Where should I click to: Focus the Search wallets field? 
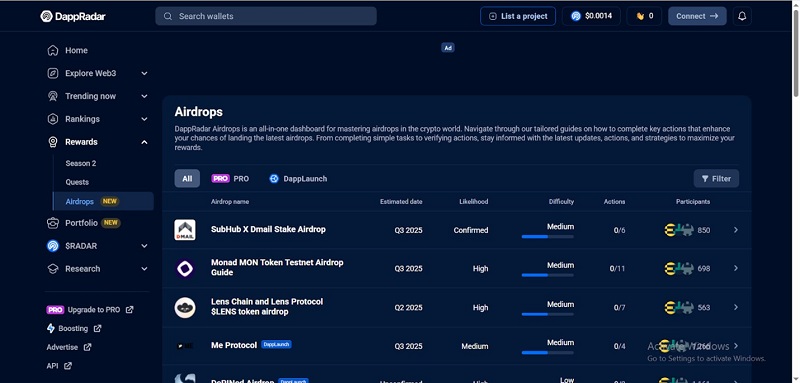click(266, 16)
